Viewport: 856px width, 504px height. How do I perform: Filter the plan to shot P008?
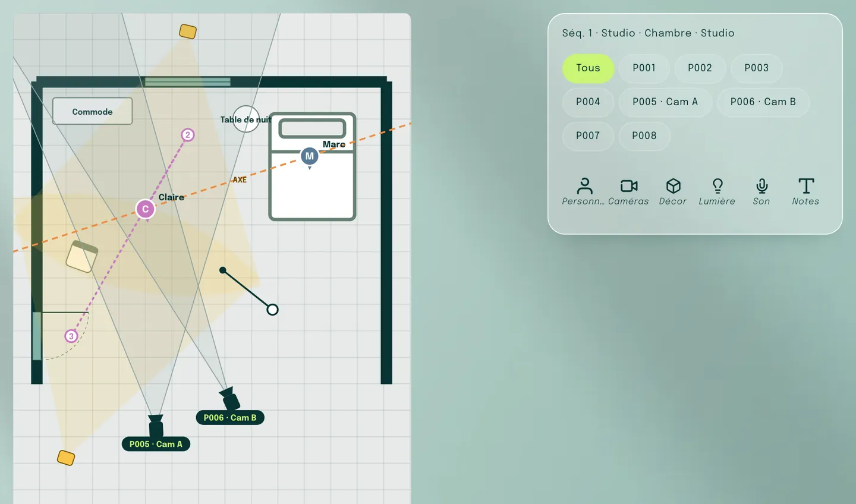[644, 136]
